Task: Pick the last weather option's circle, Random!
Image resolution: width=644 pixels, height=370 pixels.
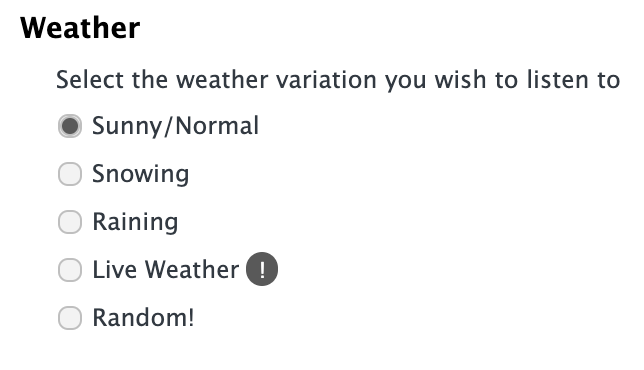Action: pos(70,318)
